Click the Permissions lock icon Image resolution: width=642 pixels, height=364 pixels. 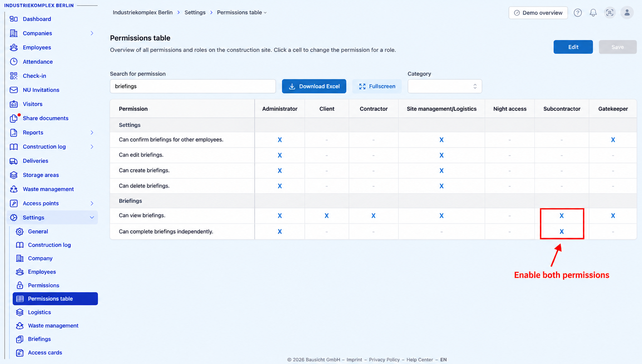[x=20, y=285]
